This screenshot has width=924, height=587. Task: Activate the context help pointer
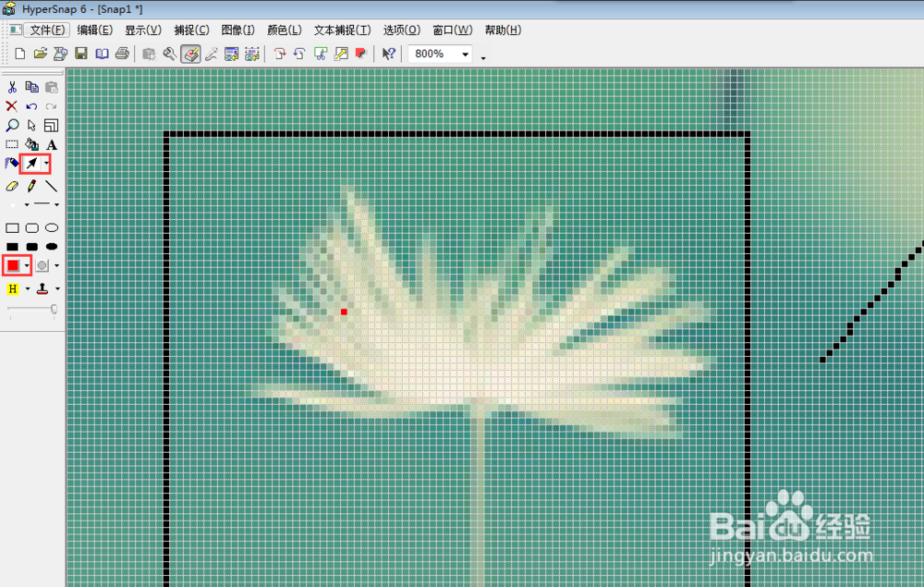click(388, 54)
